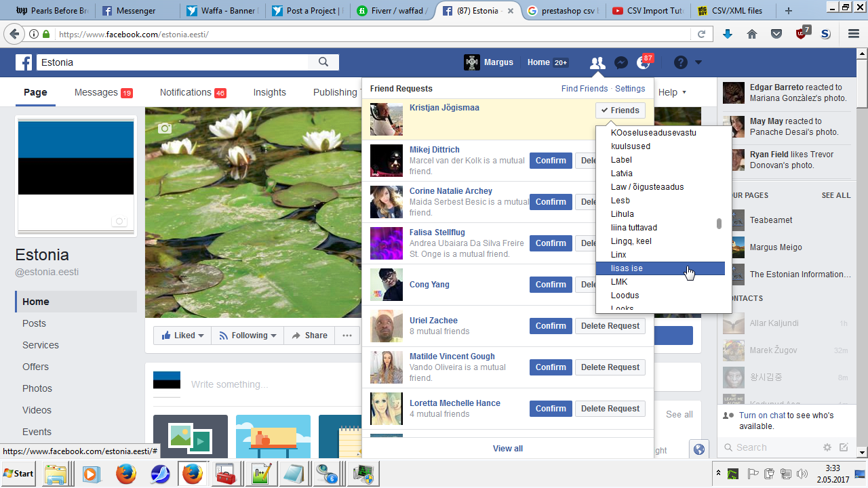Open the Friends dropdown for Kristjan Jõgismaa
Screen dimensions: 868x488
click(x=620, y=110)
